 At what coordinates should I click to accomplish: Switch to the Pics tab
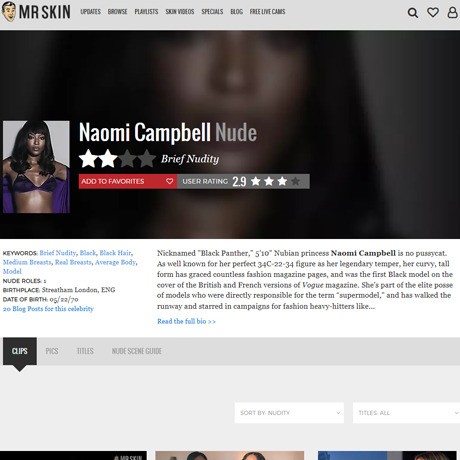tap(52, 351)
